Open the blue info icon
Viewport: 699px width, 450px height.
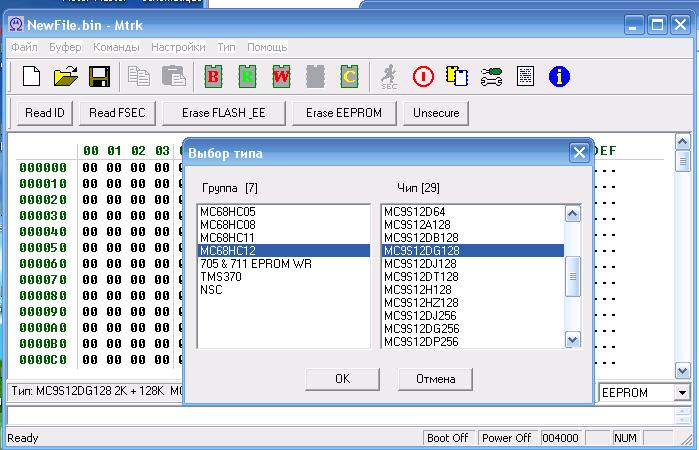click(x=559, y=76)
